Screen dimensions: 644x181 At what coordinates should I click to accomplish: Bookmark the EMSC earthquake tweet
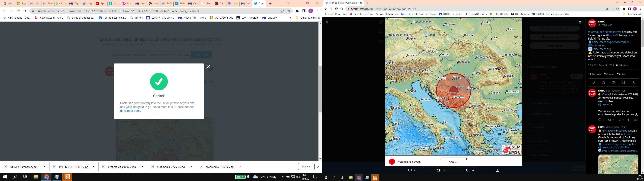(623, 82)
